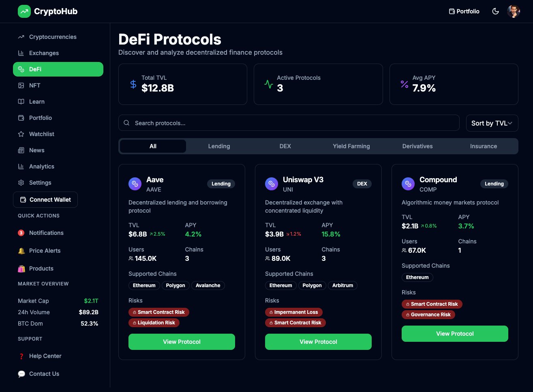The image size is (533, 392).
Task: Click the Price Alerts bell icon
Action: tap(21, 251)
